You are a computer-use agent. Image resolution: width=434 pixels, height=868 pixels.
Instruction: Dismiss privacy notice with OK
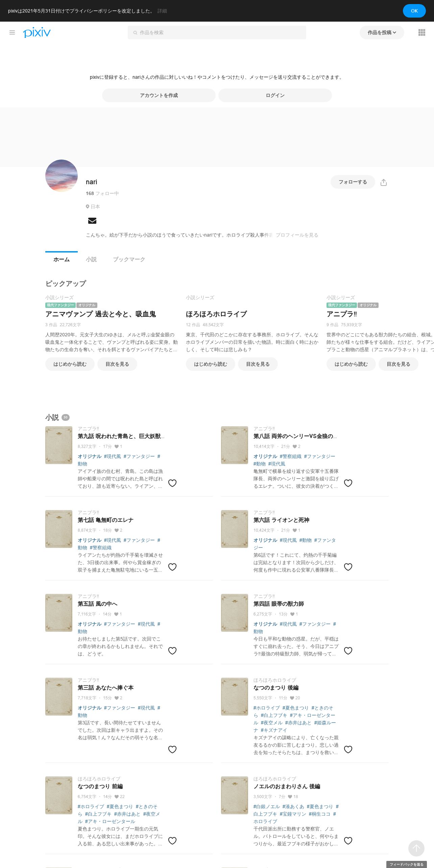414,11
